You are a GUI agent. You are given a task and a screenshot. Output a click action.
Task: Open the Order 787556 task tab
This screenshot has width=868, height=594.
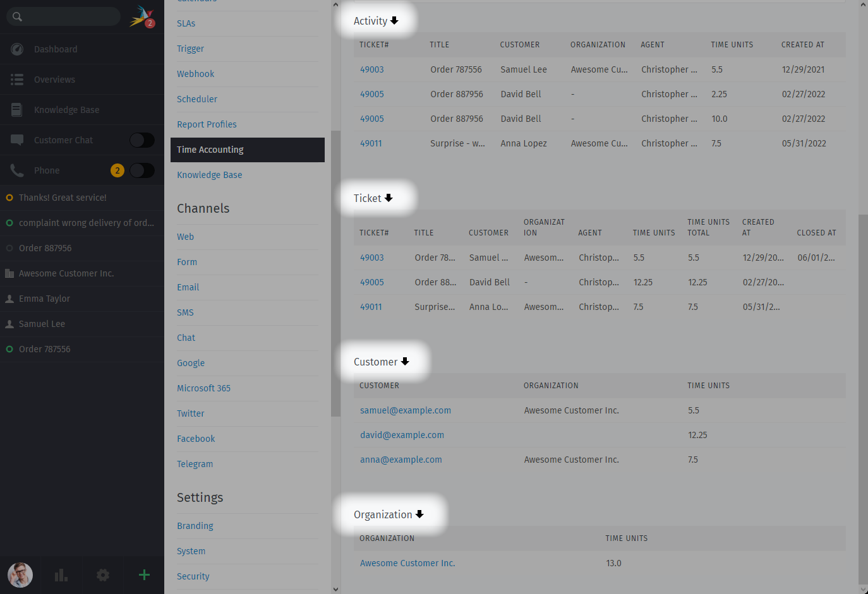[82, 349]
